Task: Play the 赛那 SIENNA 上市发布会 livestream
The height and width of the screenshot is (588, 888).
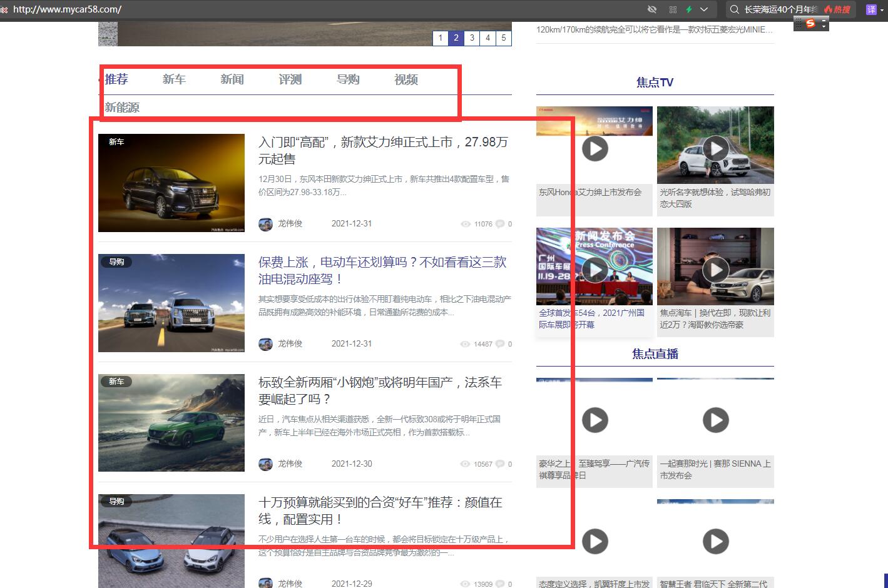Action: (715, 420)
